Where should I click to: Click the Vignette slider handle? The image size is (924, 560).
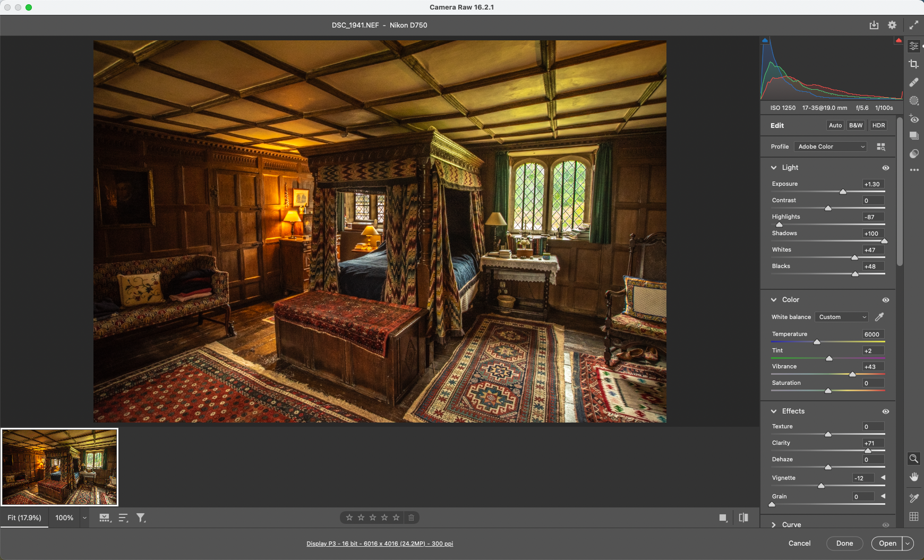click(x=822, y=486)
